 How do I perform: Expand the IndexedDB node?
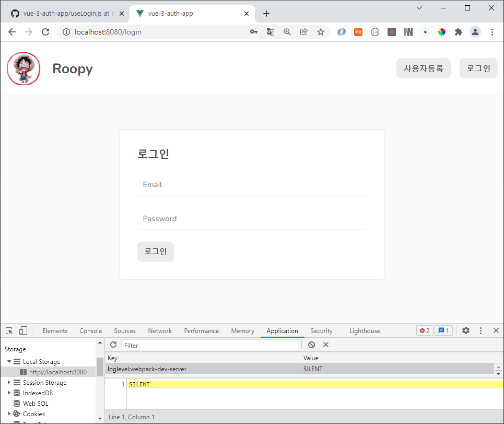[x=9, y=393]
